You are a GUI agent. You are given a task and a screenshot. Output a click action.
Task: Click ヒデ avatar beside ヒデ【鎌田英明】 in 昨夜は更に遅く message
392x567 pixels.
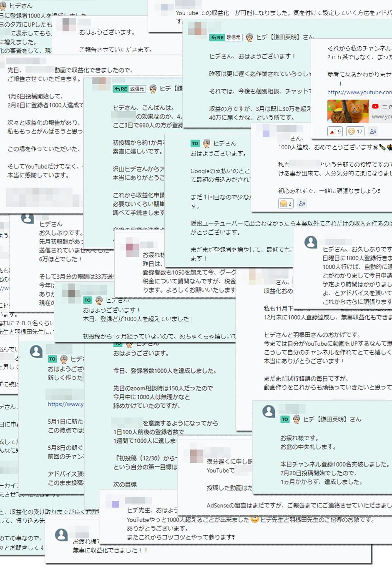pyautogui.click(x=249, y=38)
